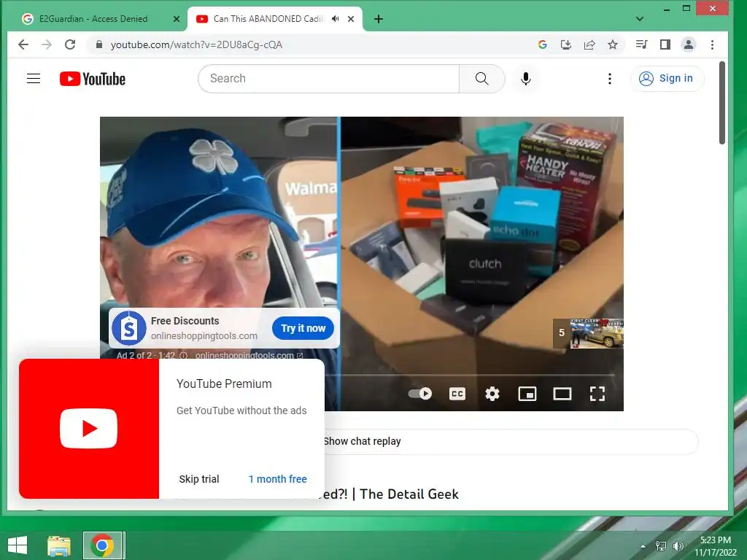747x560 pixels.
Task: Click the Free Discounts ad logo
Action: pos(128,328)
